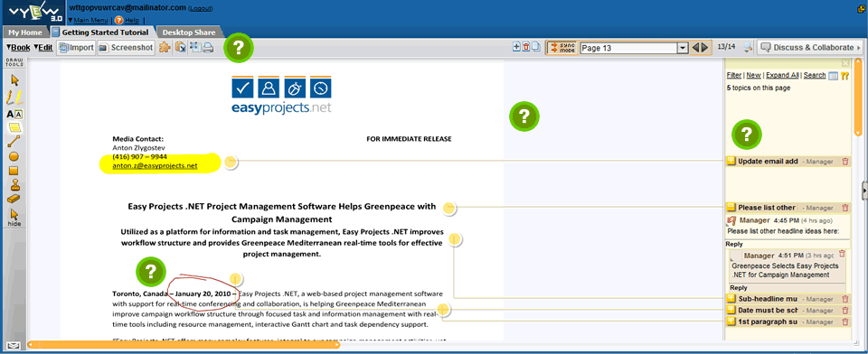The height and width of the screenshot is (354, 868).
Task: Click the double question mark help icon
Action: point(844,76)
